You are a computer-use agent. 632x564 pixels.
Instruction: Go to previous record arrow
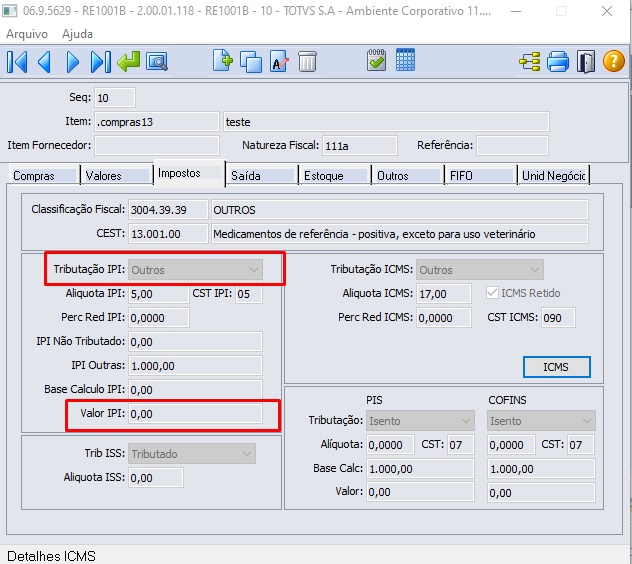pyautogui.click(x=44, y=62)
